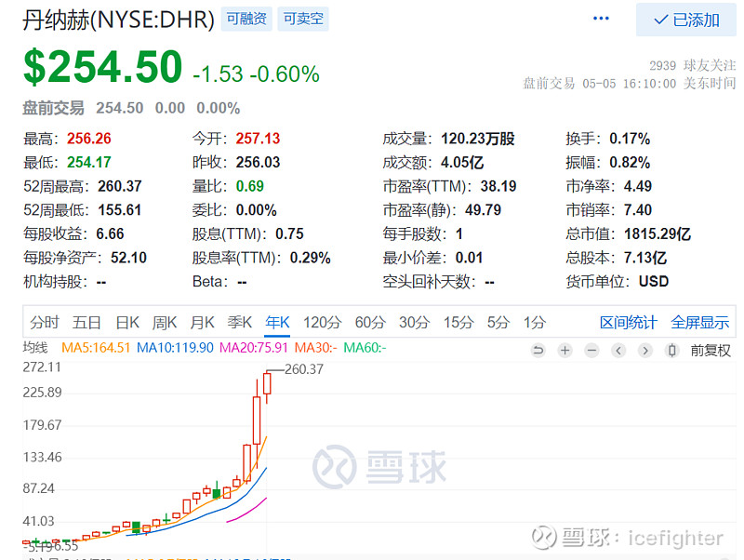Screen dimensions: 744x560
Task: Click the 昨收 value 256.03
Action: coord(259,162)
